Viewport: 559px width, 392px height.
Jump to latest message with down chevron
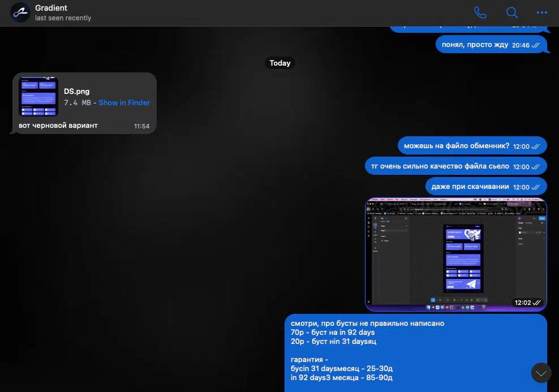coord(541,373)
